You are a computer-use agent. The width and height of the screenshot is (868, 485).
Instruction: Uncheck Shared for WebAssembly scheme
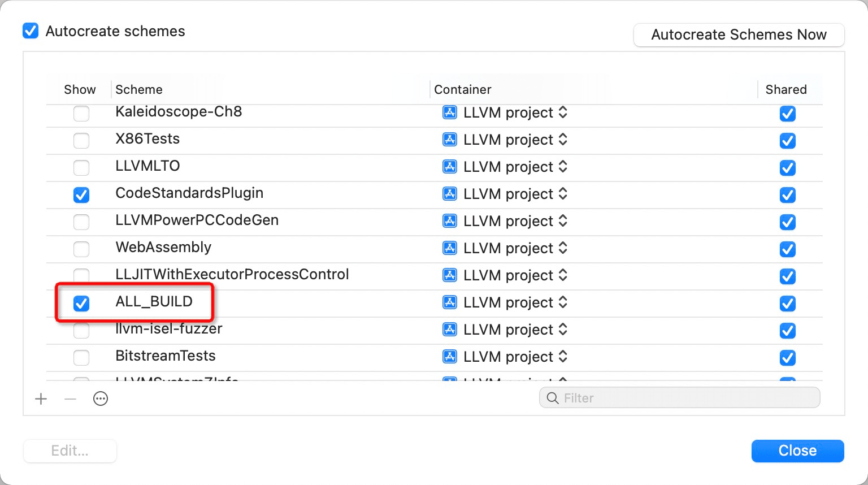pos(788,249)
